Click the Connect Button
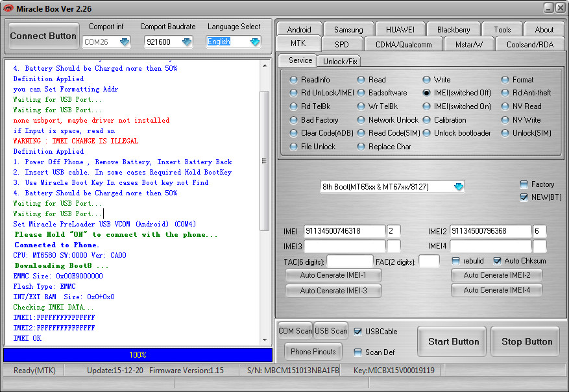 click(x=43, y=36)
